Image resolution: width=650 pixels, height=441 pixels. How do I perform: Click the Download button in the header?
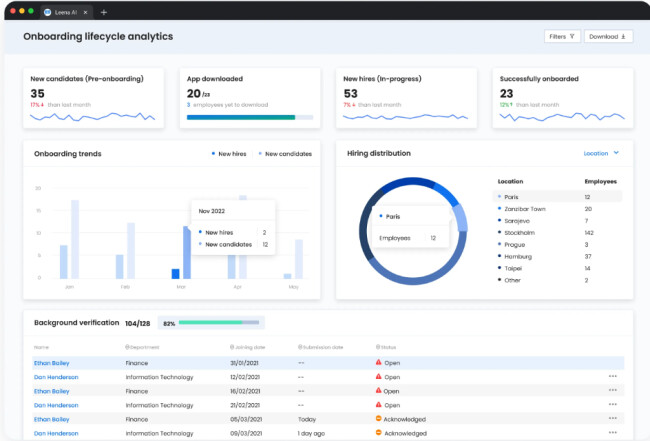tap(608, 36)
